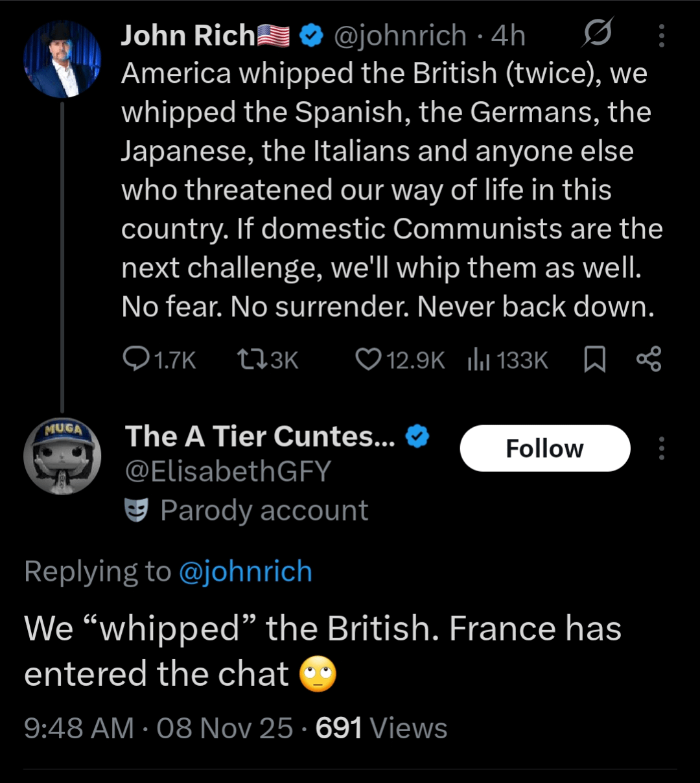Open more options beside Follow button
Viewport: 700px width, 783px height.
[661, 448]
